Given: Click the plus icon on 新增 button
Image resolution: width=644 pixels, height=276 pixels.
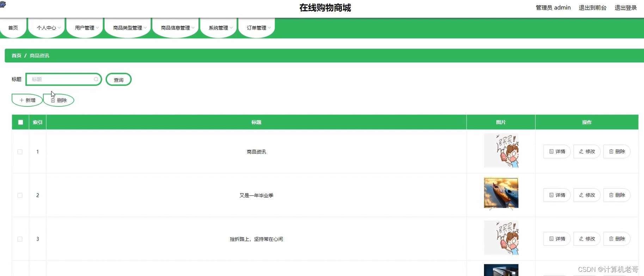Looking at the screenshot, I should coord(22,100).
